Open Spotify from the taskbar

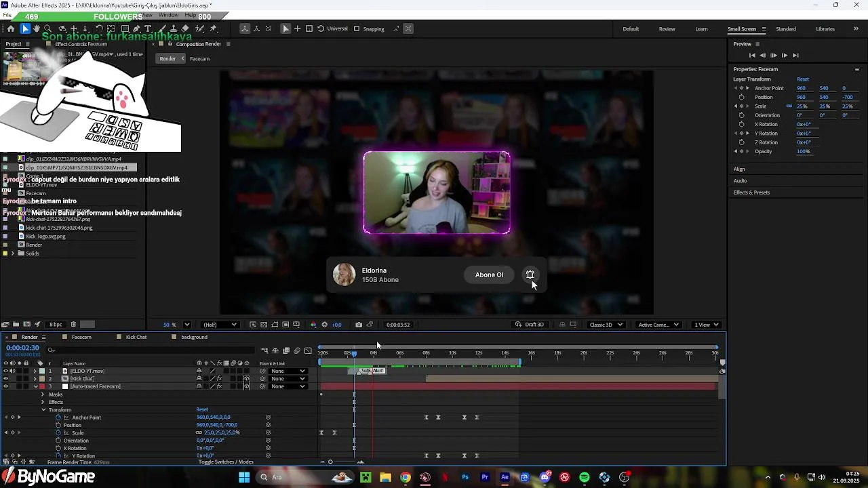coord(585,477)
